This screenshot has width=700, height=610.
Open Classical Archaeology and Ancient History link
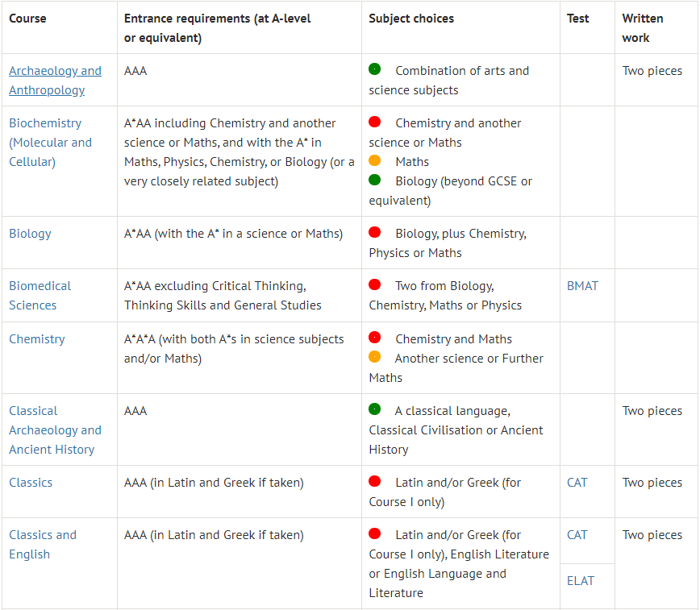click(x=55, y=430)
